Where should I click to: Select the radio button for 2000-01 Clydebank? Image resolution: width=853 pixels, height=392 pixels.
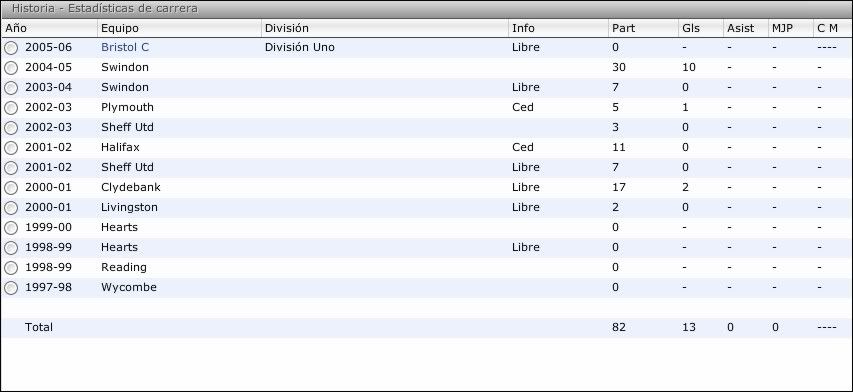(11, 188)
